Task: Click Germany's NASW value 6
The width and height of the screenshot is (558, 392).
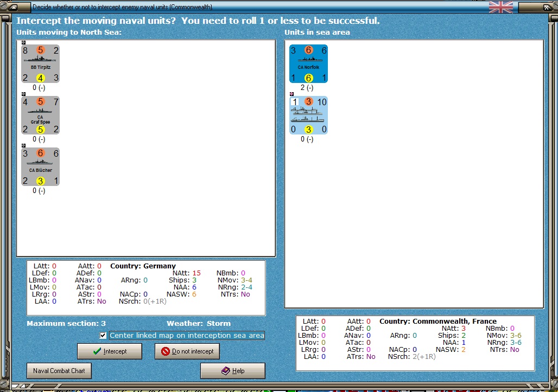Action: point(194,294)
